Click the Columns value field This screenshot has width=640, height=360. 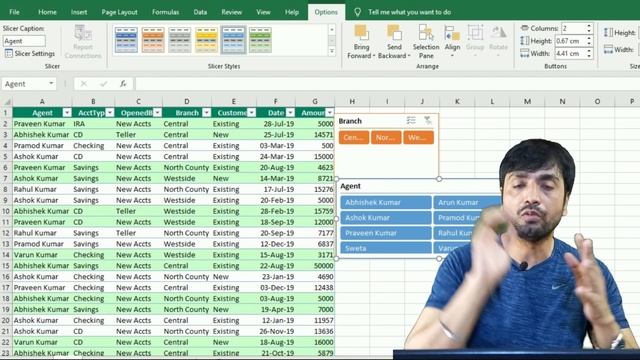tap(573, 28)
